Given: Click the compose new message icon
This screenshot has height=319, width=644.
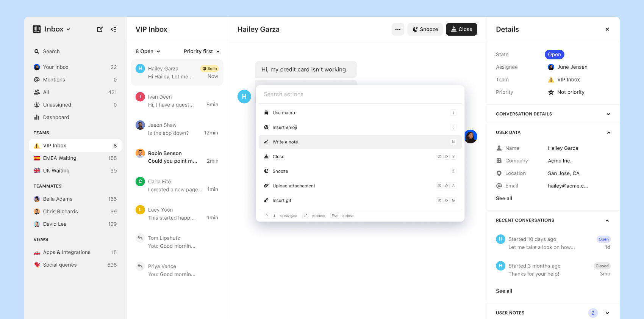Looking at the screenshot, I should [100, 29].
